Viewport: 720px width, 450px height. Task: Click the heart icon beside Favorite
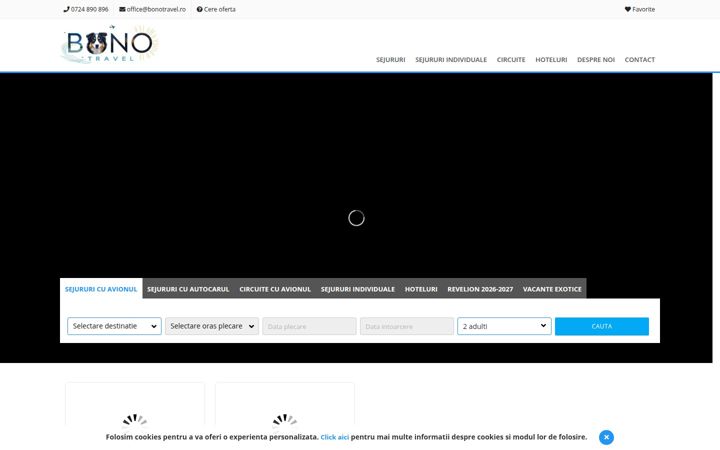click(x=628, y=9)
